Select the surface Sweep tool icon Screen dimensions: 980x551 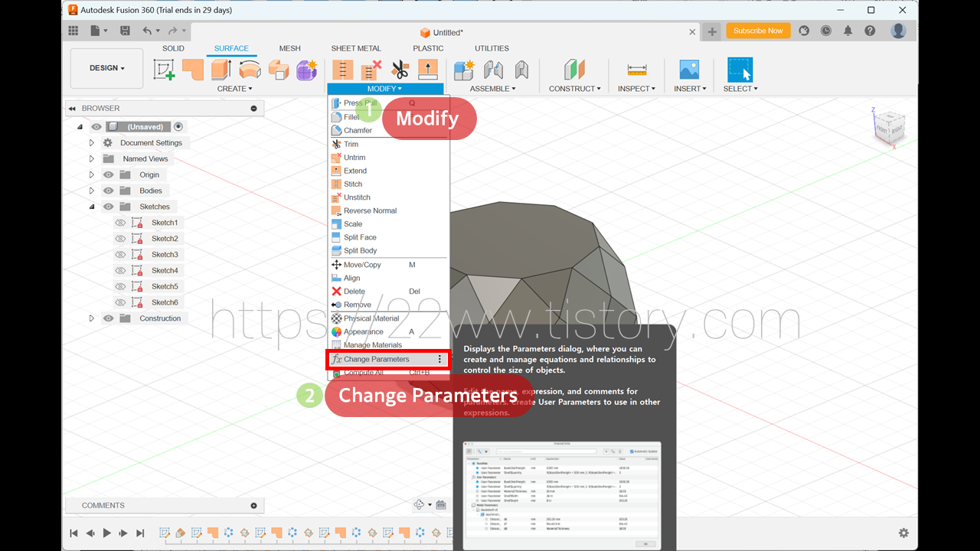278,70
